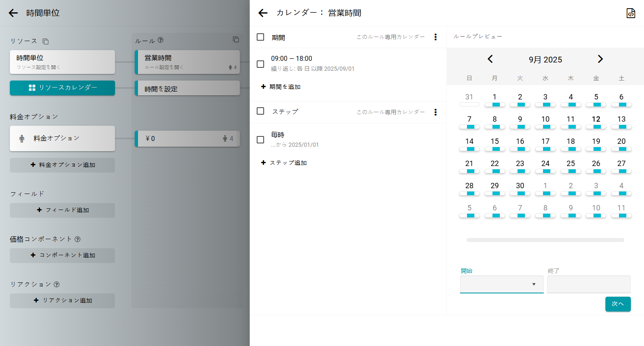
Task: Click the copy icon next to リソース
Action: pyautogui.click(x=46, y=42)
